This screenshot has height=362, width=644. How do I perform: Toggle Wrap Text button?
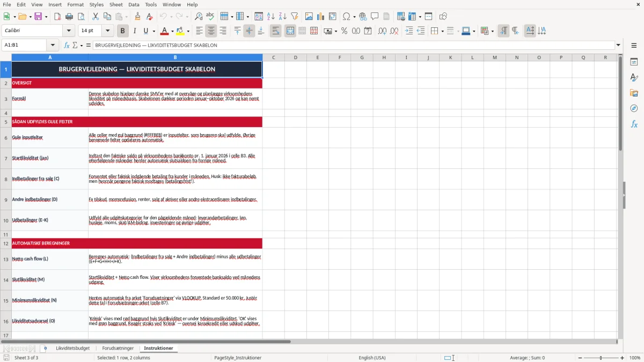pos(275,31)
